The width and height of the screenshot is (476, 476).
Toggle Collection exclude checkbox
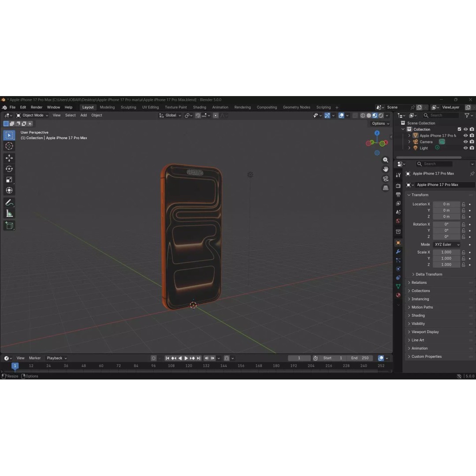coord(459,129)
